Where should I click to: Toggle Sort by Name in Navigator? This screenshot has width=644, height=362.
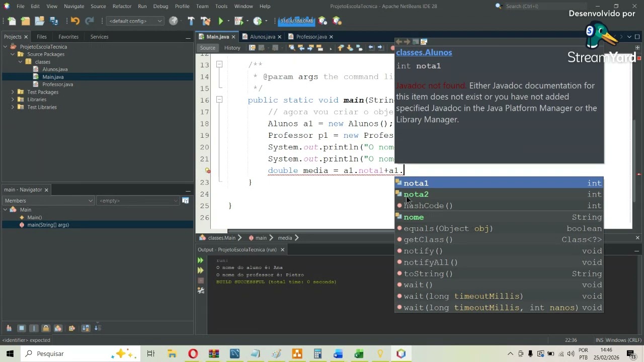(x=86, y=328)
